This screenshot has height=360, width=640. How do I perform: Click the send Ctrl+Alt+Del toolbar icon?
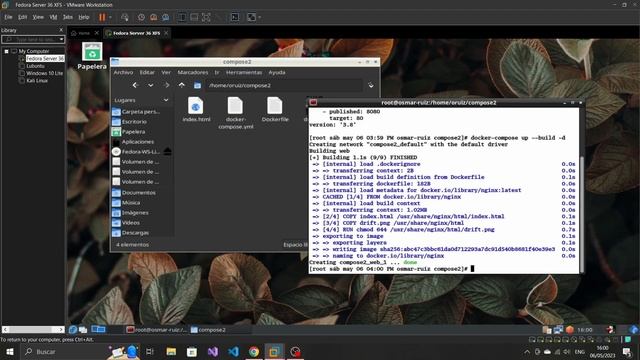coord(125,17)
